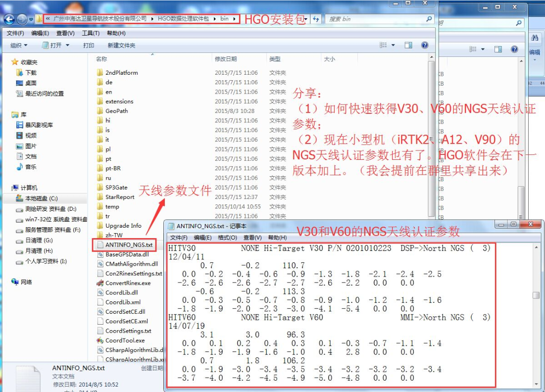Click the Notepad vertical scrollbar thumb
Image resolution: width=545 pixels, height=392 pixels.
536,295
